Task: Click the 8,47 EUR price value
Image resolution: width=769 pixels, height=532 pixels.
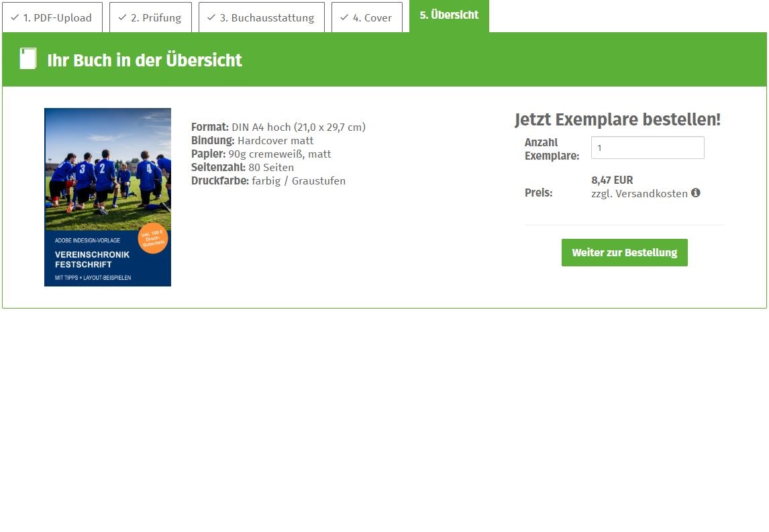Action: (612, 180)
